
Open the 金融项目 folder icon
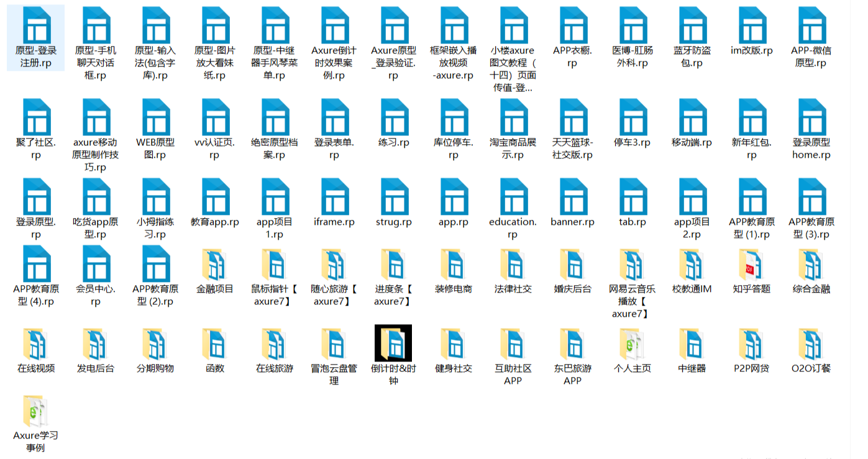(x=215, y=265)
